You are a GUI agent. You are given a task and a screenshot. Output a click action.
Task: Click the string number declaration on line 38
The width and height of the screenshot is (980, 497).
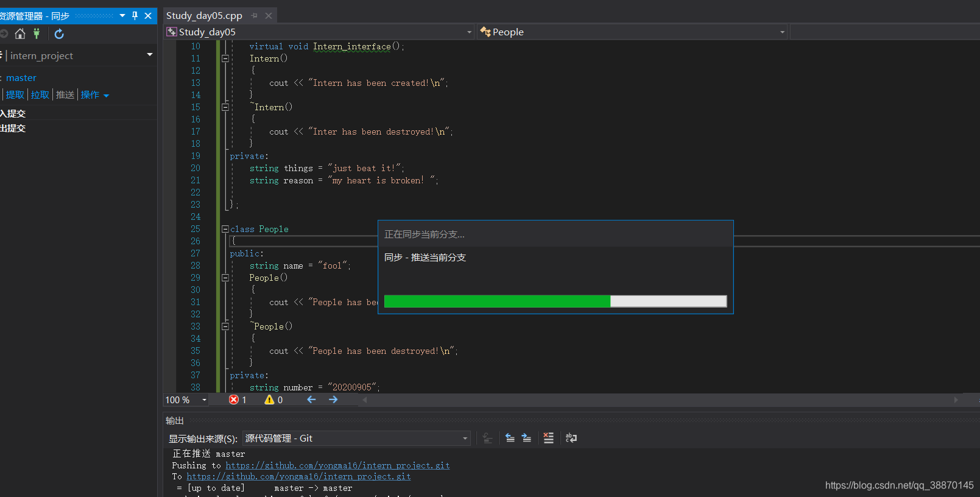[314, 387]
